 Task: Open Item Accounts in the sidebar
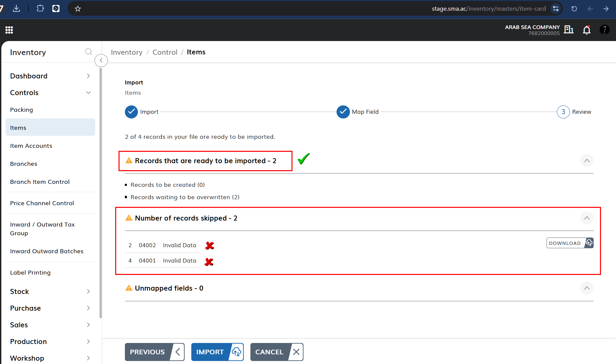pos(50,146)
